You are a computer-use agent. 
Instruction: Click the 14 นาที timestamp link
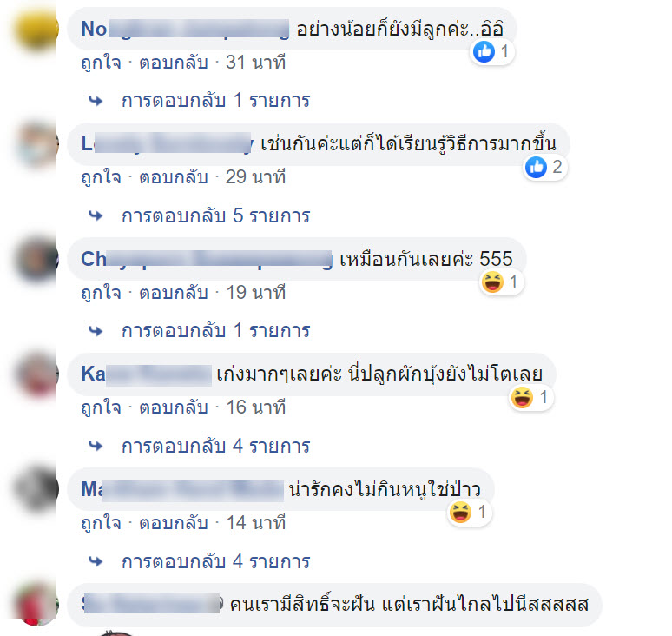click(x=256, y=523)
